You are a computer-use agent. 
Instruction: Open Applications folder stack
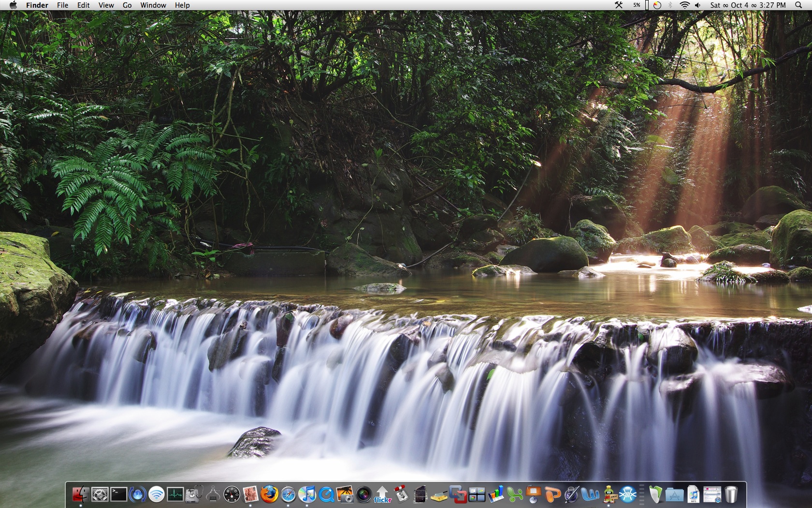674,494
